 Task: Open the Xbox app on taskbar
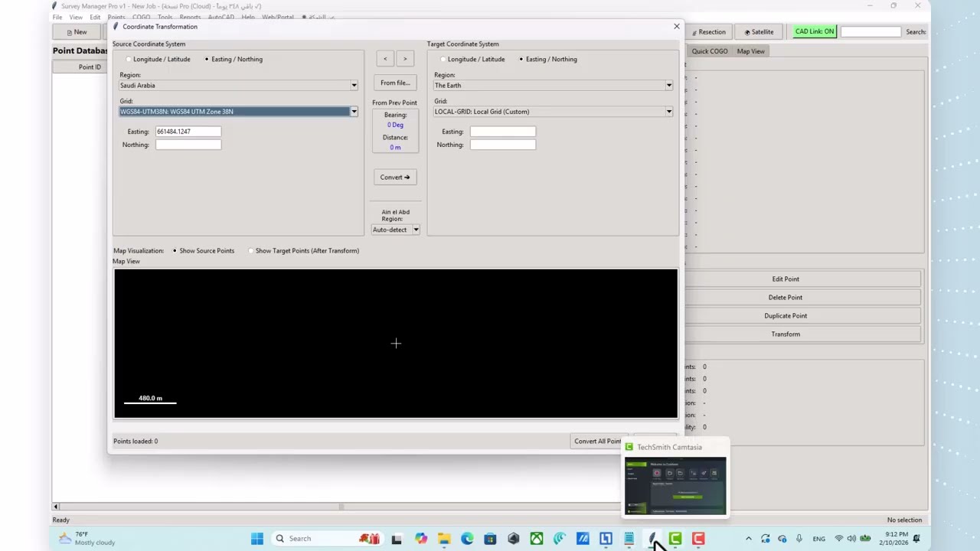coord(537,539)
